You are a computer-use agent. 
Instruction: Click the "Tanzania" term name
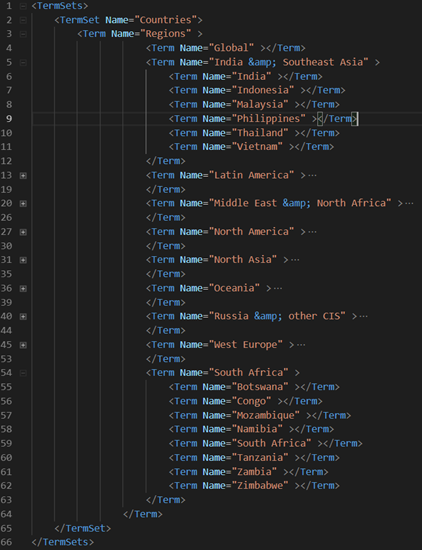click(x=260, y=458)
